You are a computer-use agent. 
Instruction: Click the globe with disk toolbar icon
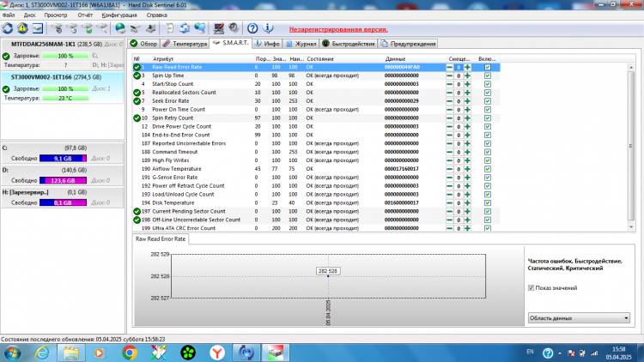[120, 28]
